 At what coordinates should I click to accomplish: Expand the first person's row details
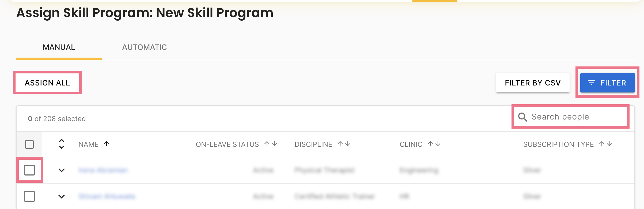(62, 170)
